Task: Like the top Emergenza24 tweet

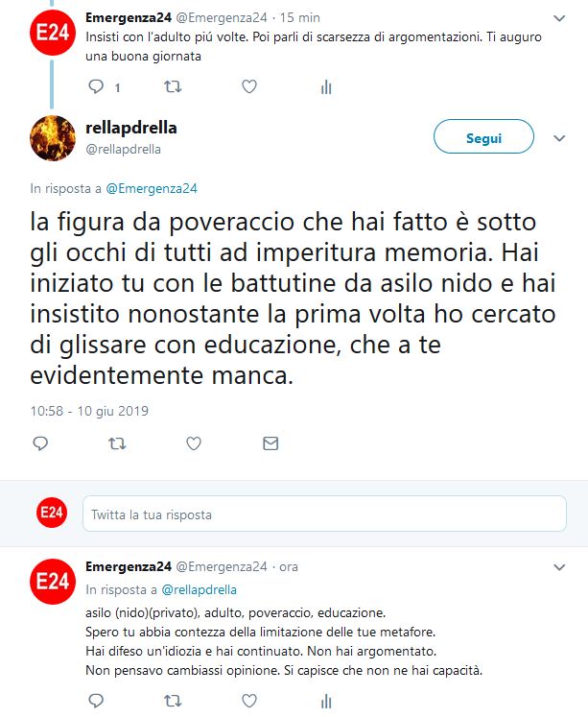Action: point(249,86)
